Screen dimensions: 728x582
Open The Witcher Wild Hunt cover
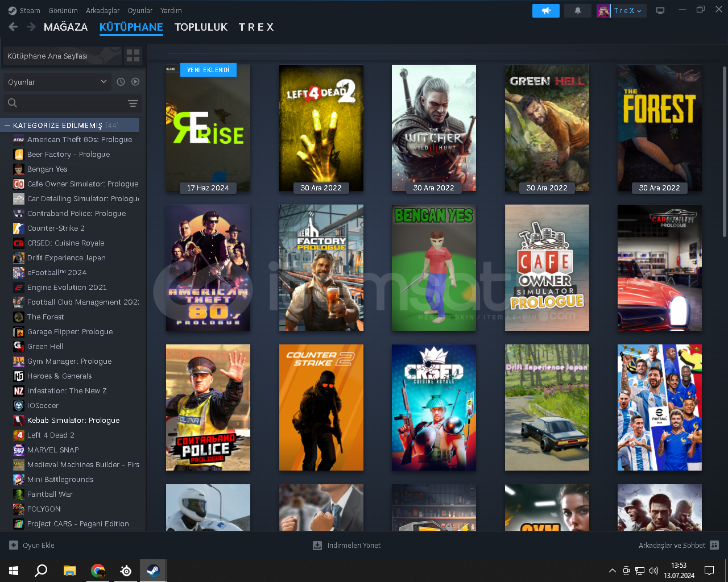point(434,128)
